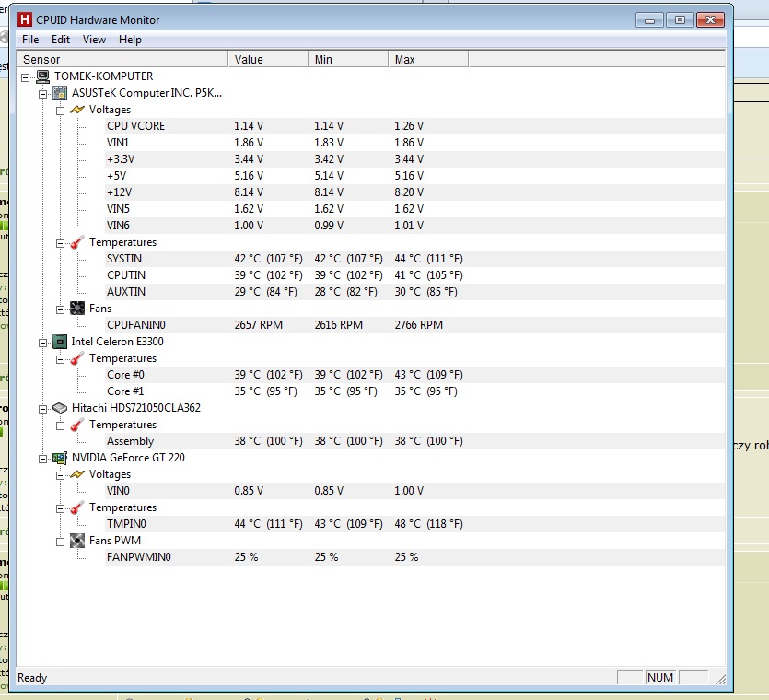Click the NVIDIA Voltages lightning icon

(77, 474)
